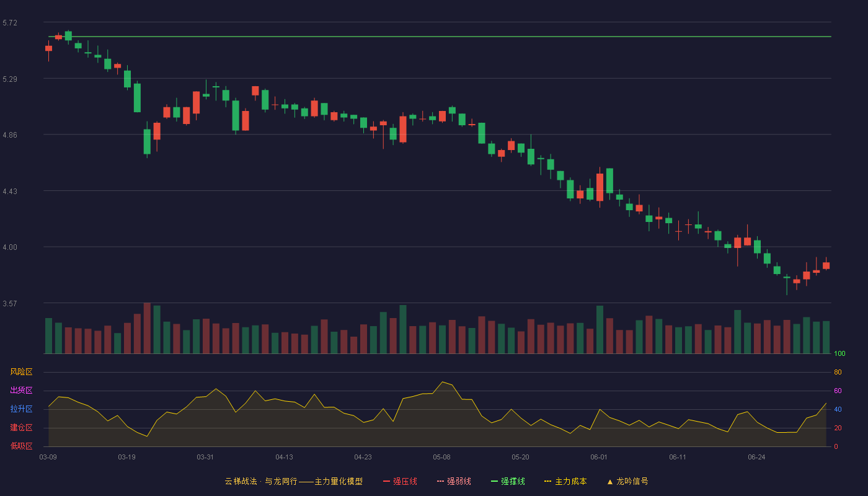868x496 pixels.
Task: Select the 低吸区 zone label
Action: pos(21,446)
